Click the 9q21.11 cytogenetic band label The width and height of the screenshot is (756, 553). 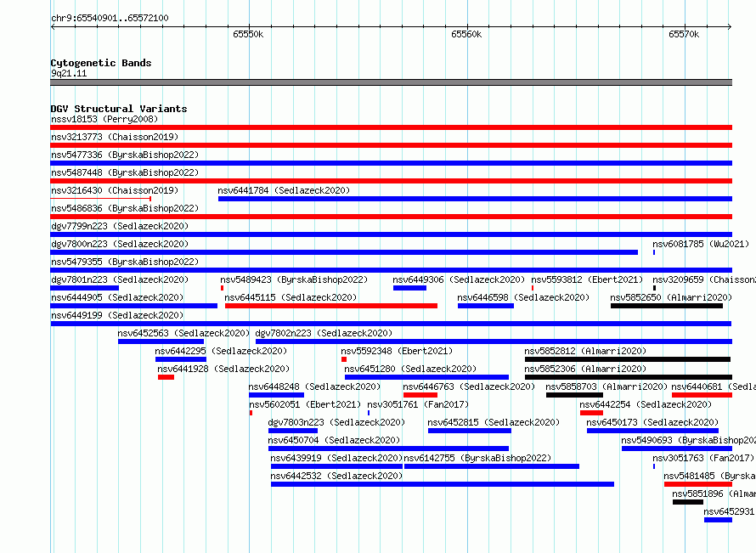point(69,73)
